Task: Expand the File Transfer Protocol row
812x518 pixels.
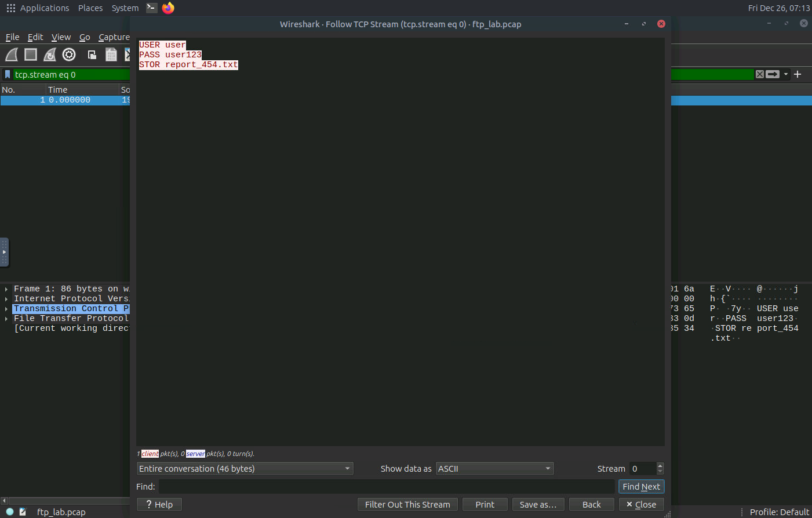Action: 6,318
